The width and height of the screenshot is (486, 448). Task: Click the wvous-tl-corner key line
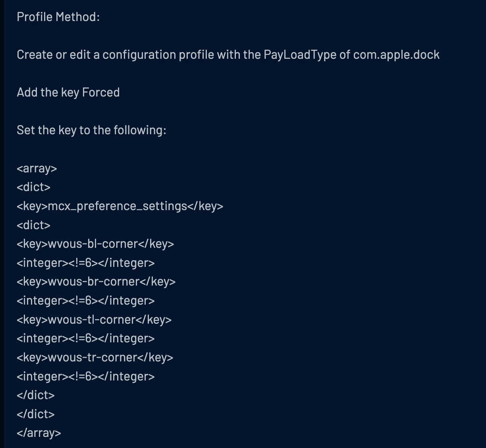tap(94, 319)
